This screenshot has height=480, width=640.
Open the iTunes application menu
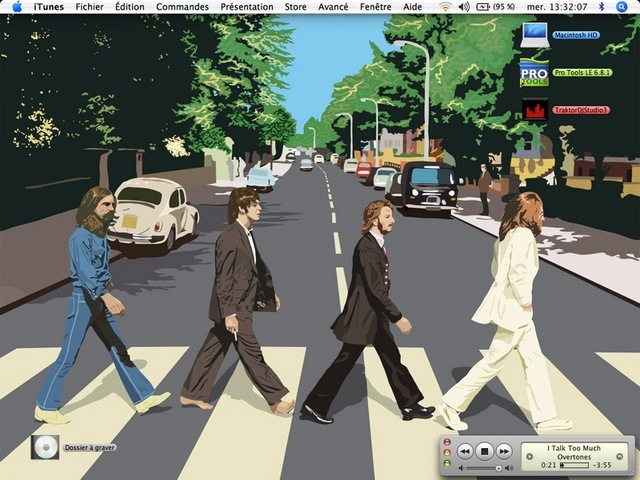pos(49,7)
